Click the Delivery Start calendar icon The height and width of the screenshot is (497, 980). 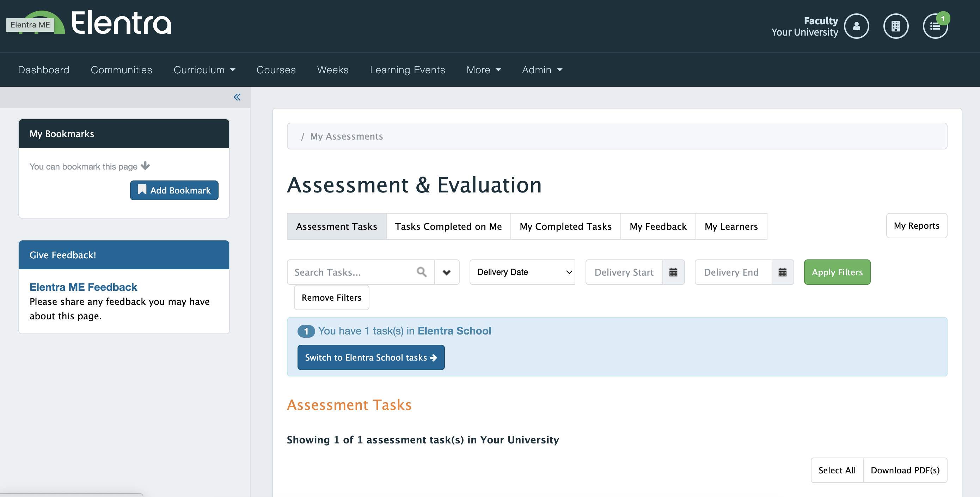coord(673,272)
